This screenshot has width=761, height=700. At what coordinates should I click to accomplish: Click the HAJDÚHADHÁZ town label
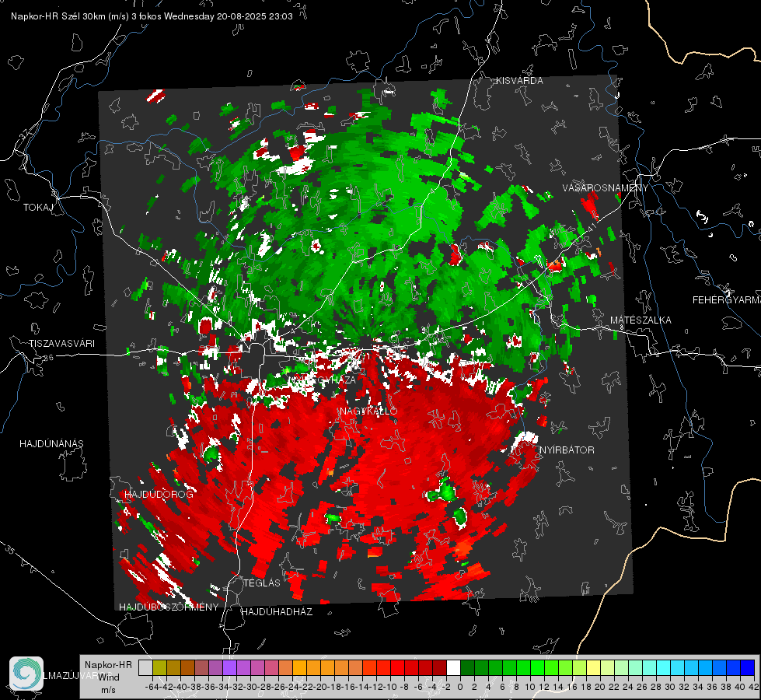pos(277,612)
